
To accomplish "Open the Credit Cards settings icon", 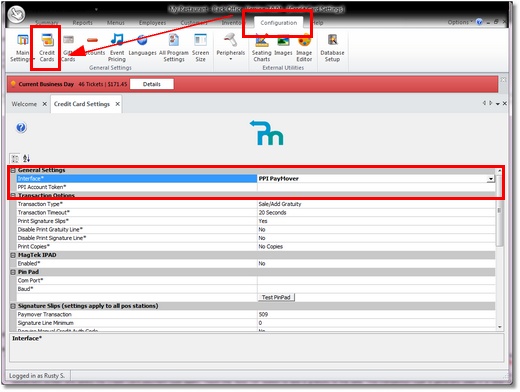I will (x=47, y=48).
